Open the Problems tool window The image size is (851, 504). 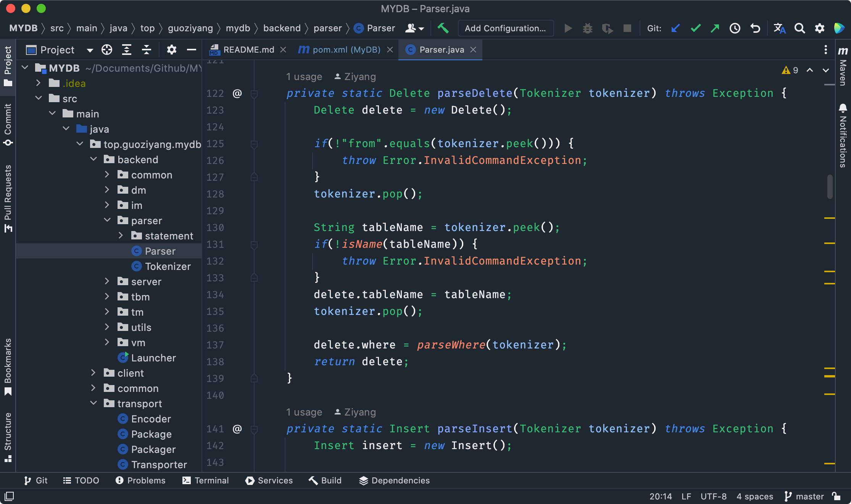(x=140, y=480)
